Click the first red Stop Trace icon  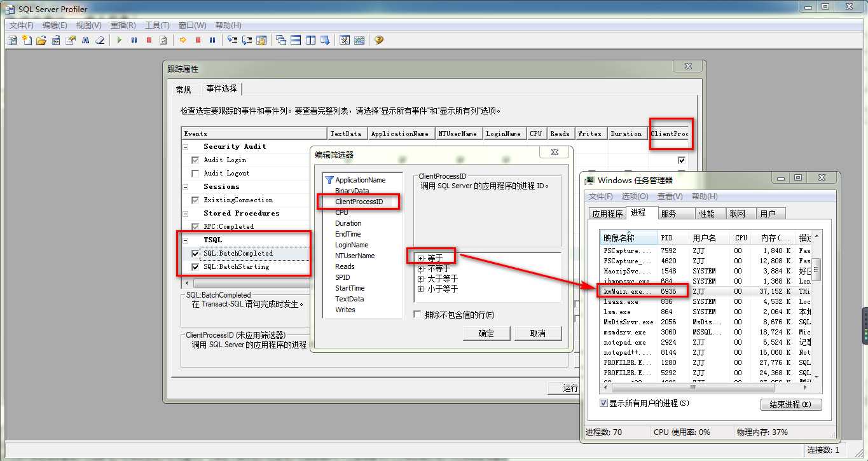[x=148, y=40]
